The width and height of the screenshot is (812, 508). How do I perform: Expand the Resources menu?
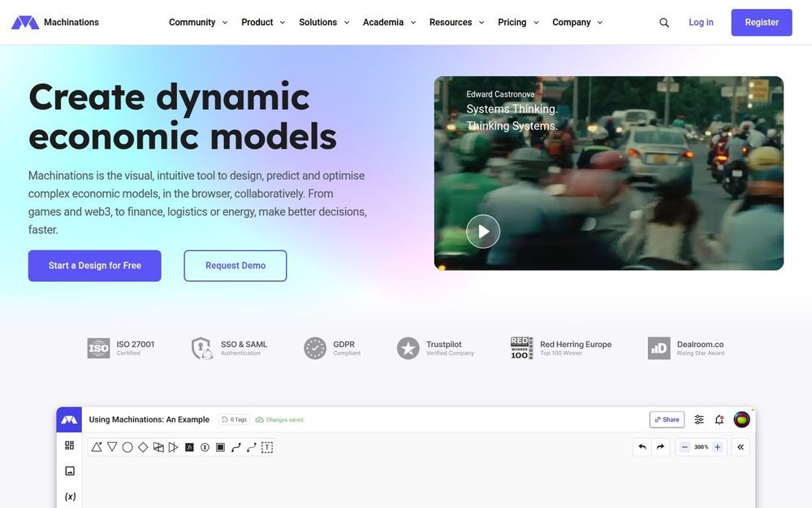click(456, 22)
